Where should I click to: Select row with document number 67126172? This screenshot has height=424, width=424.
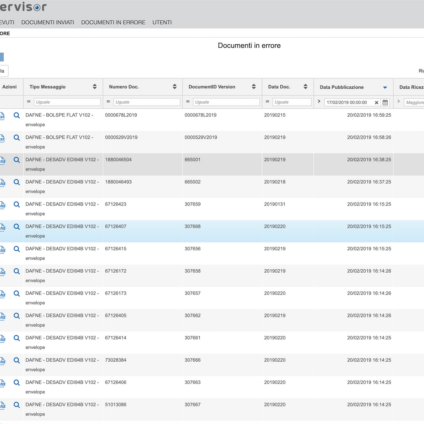pos(212,276)
